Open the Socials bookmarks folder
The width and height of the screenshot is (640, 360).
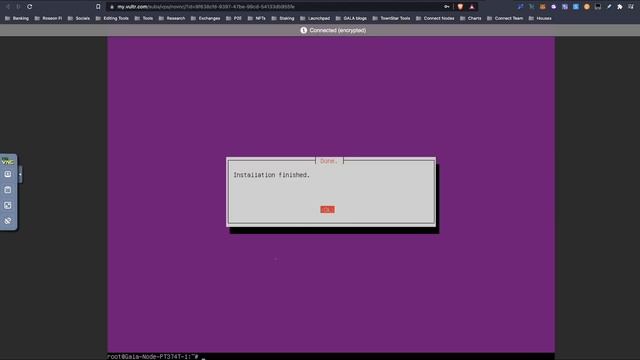click(x=79, y=18)
